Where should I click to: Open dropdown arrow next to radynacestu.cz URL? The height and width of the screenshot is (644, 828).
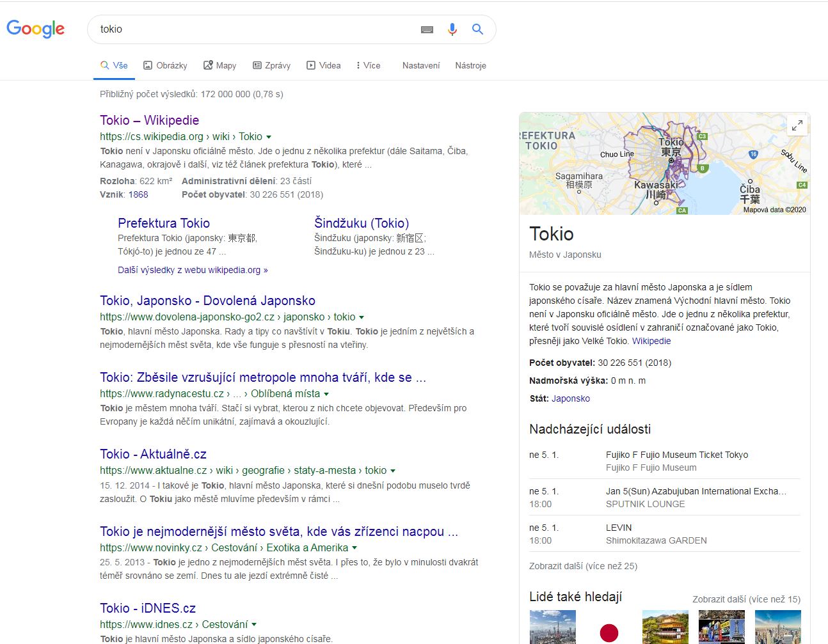click(x=326, y=394)
